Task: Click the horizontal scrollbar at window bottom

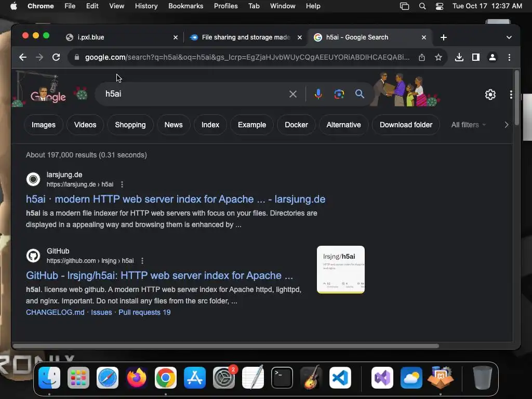Action: pyautogui.click(x=225, y=346)
